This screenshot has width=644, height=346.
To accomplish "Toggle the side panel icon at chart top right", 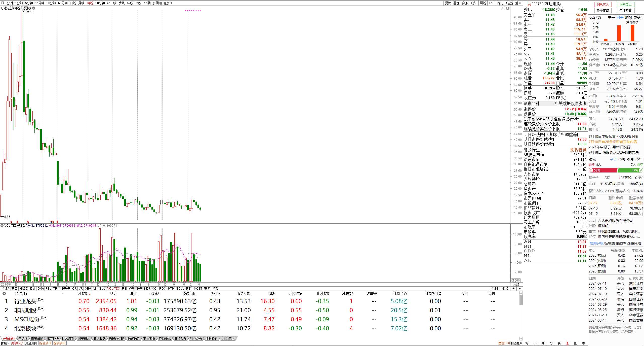I will (508, 8).
